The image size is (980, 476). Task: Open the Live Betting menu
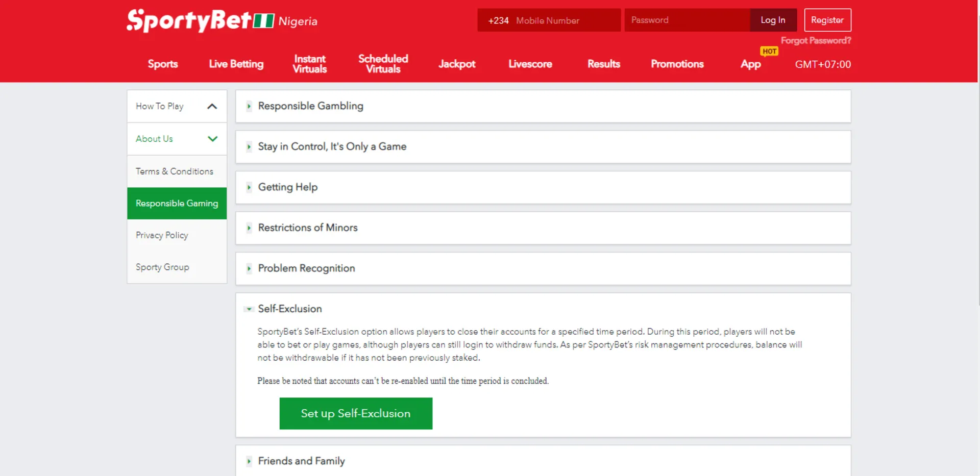click(x=235, y=64)
